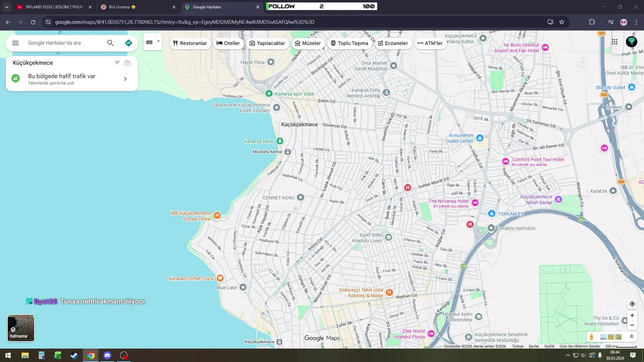Open the pink Chrome profile avatar

624,22
